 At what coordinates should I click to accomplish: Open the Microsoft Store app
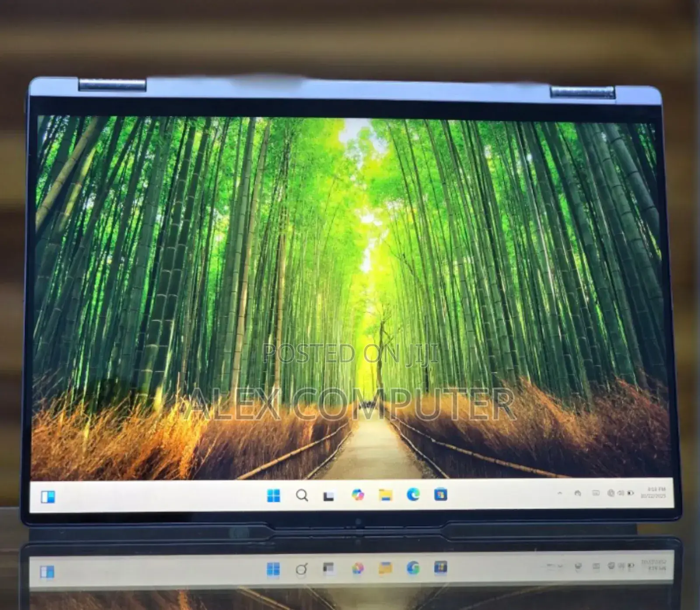pyautogui.click(x=440, y=495)
